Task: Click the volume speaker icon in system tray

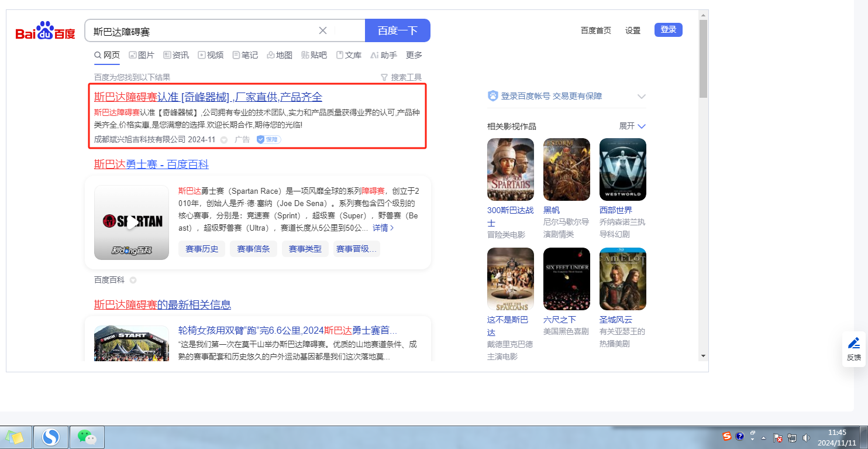Action: pos(806,437)
